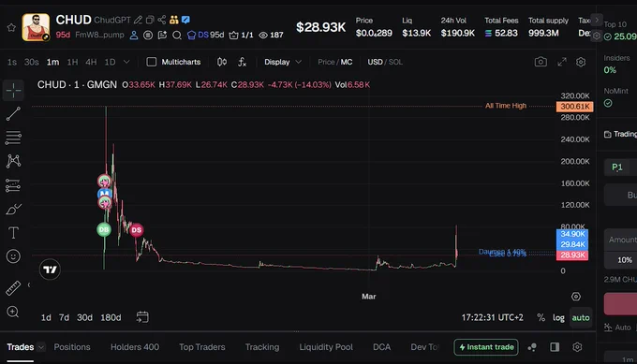Select the Text annotation tool
The height and width of the screenshot is (364, 637).
13,233
